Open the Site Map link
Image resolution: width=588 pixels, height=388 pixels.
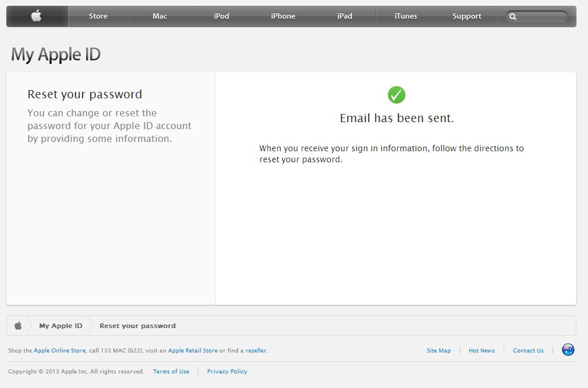439,350
